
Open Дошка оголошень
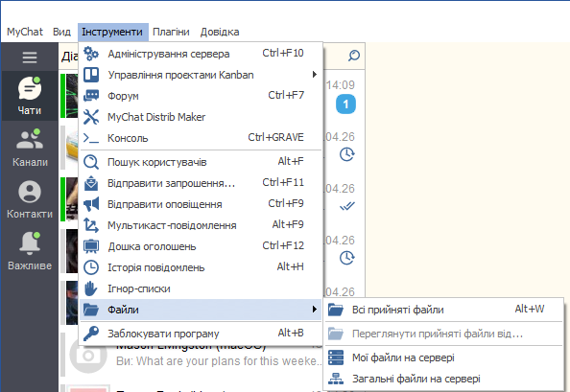201,246
